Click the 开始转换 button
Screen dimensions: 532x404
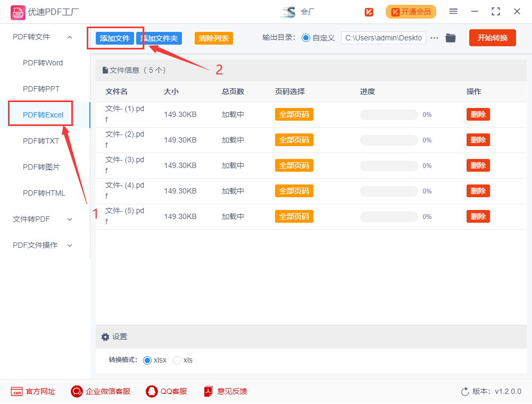click(493, 38)
